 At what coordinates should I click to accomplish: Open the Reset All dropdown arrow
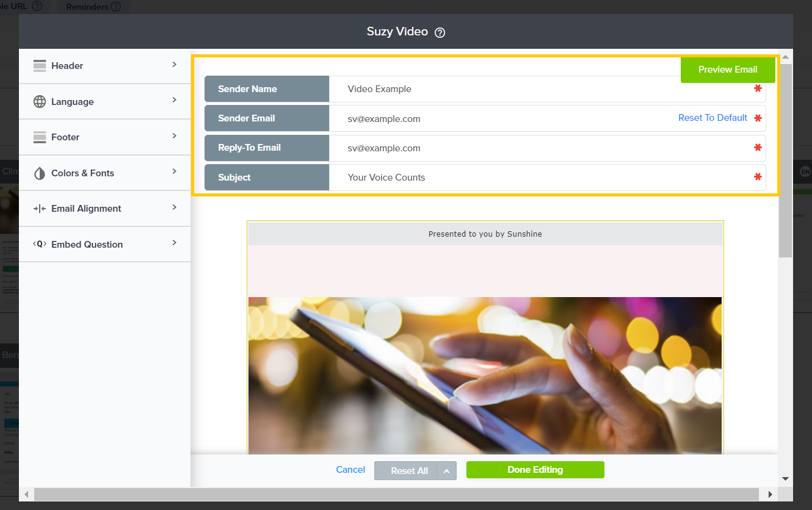446,471
